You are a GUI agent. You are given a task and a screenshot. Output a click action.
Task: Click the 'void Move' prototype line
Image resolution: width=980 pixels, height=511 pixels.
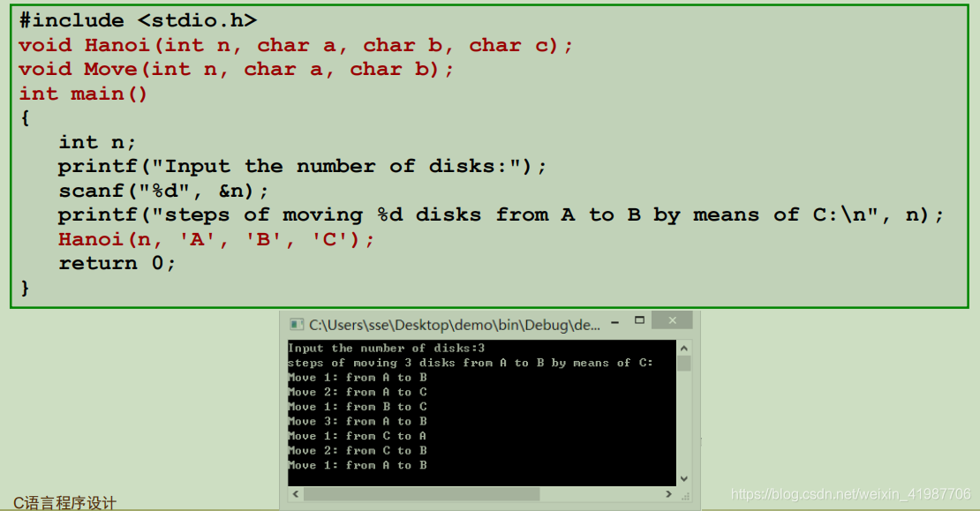point(237,70)
